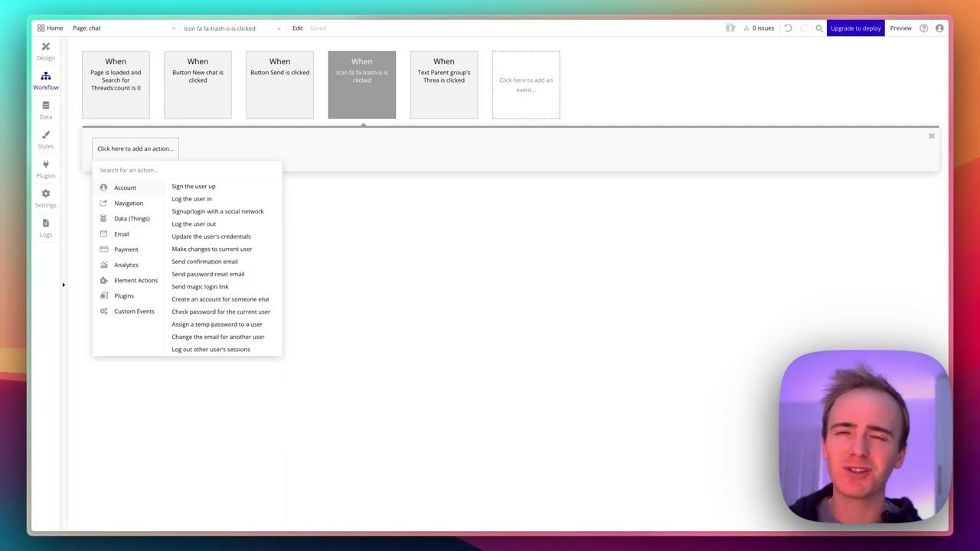This screenshot has width=980, height=551.
Task: Select the Button Send is clicked event
Action: coord(279,85)
